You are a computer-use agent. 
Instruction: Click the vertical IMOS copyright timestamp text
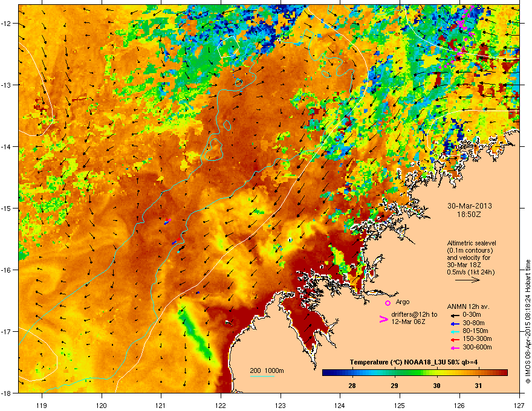[x=528, y=322]
